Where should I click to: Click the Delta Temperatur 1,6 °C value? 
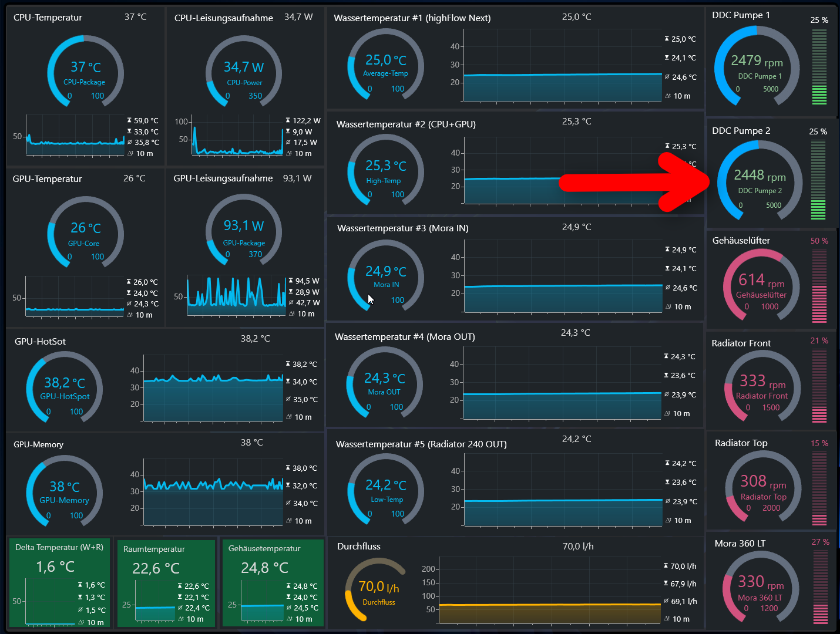pyautogui.click(x=55, y=567)
